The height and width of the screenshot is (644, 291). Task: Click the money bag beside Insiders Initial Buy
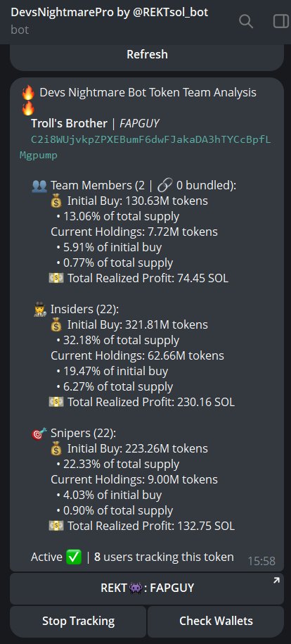tap(57, 325)
